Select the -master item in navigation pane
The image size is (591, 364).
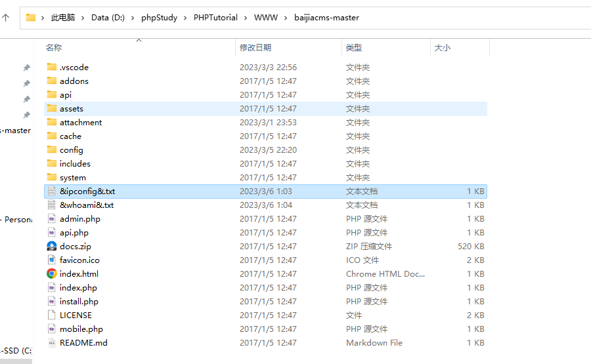(x=16, y=131)
